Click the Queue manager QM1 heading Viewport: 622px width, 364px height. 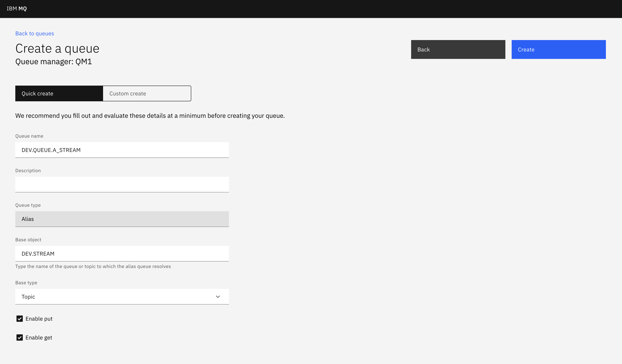(53, 62)
